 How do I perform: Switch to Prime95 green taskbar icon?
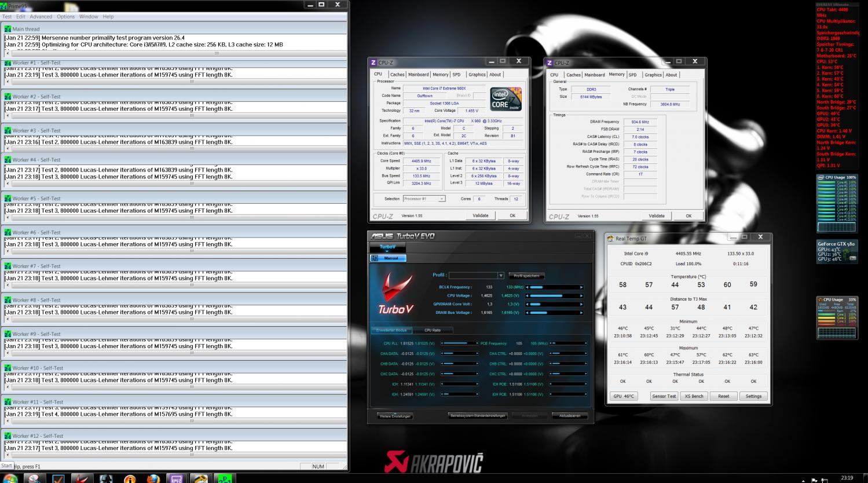tap(224, 479)
